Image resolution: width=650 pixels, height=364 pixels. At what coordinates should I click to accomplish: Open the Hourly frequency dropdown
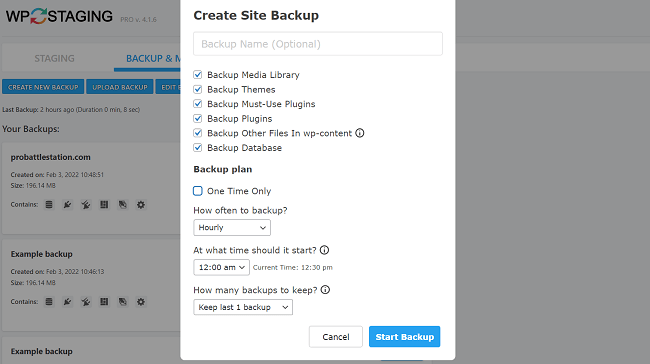point(232,228)
